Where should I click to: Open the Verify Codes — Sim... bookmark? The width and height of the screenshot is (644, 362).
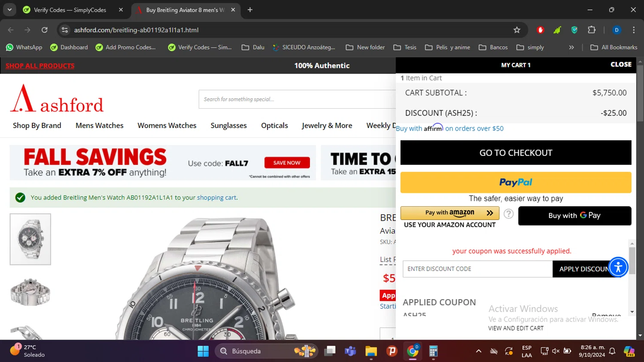click(200, 47)
